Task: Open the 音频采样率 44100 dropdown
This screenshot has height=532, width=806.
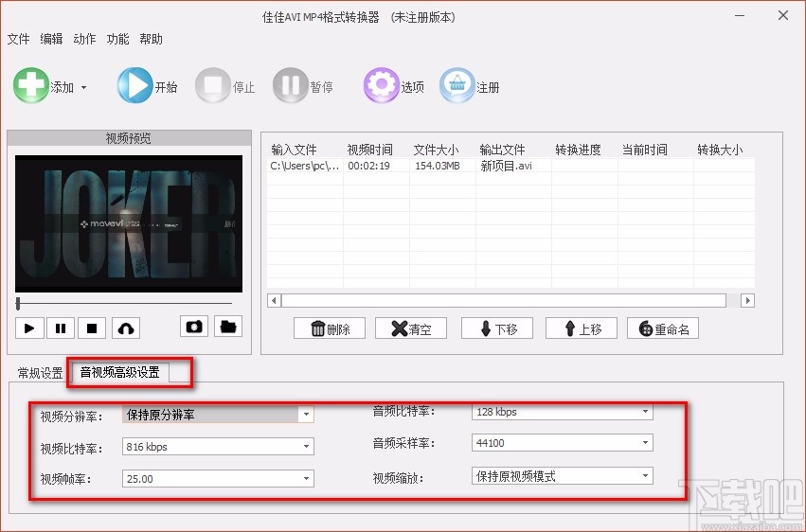Action: pos(563,443)
